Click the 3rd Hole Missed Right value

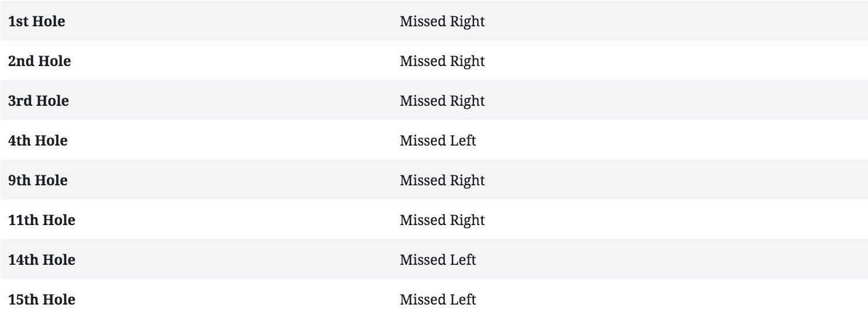tap(442, 101)
